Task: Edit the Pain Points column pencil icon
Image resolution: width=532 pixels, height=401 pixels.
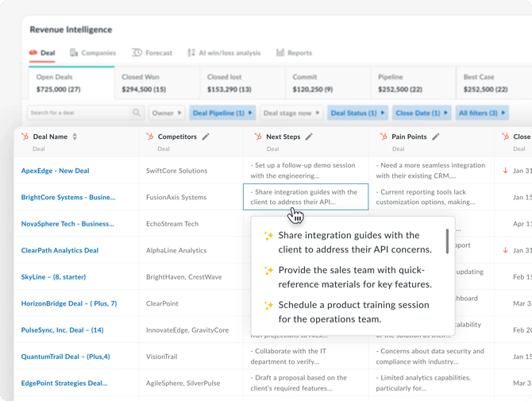Action: [436, 137]
